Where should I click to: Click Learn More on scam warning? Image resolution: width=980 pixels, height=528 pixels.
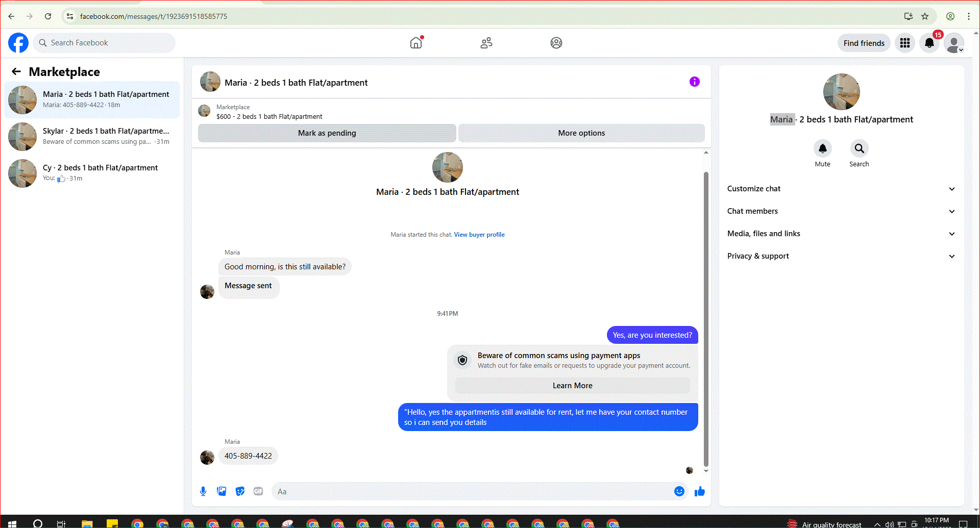(x=572, y=386)
